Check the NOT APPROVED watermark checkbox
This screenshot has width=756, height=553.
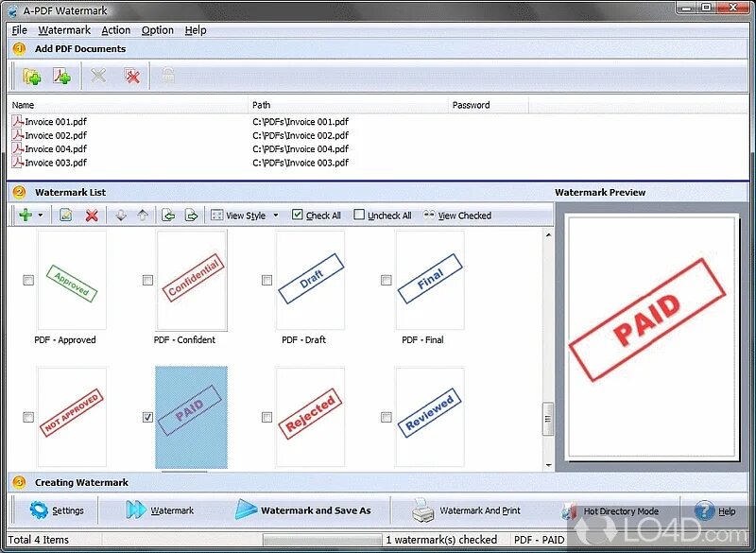(x=28, y=417)
